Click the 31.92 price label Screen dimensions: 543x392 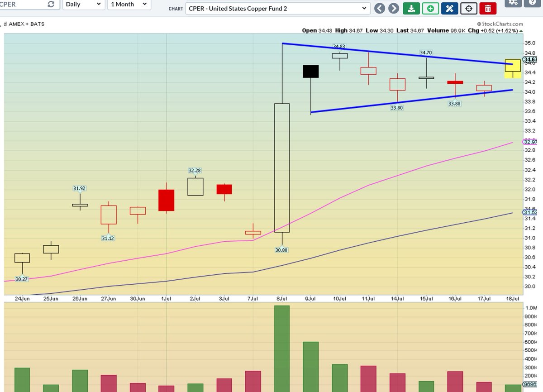[80, 188]
